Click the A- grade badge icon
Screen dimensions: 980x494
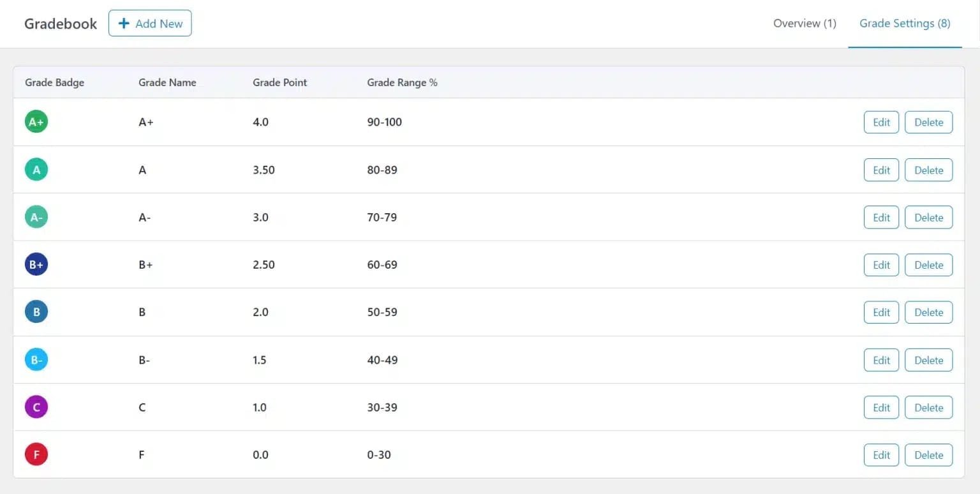coord(36,217)
